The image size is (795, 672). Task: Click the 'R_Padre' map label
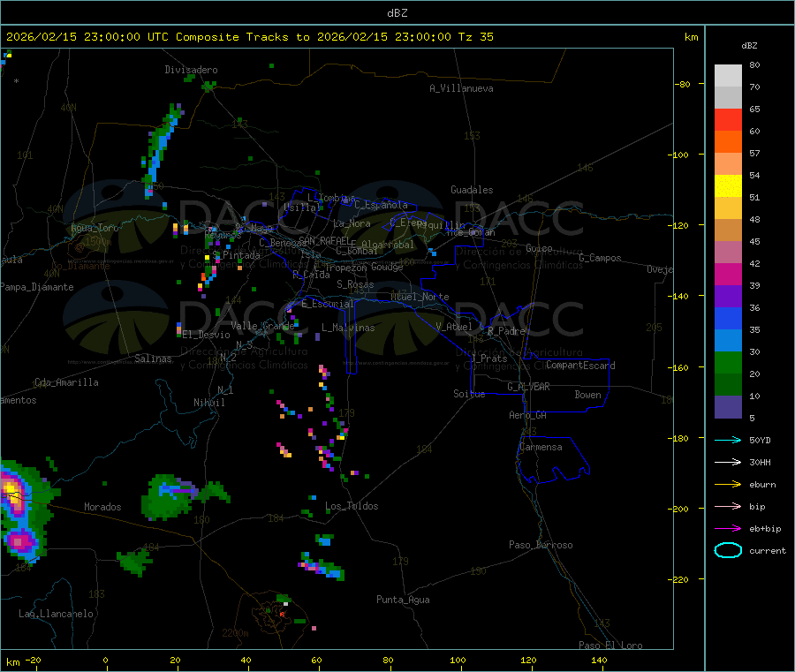tap(506, 331)
